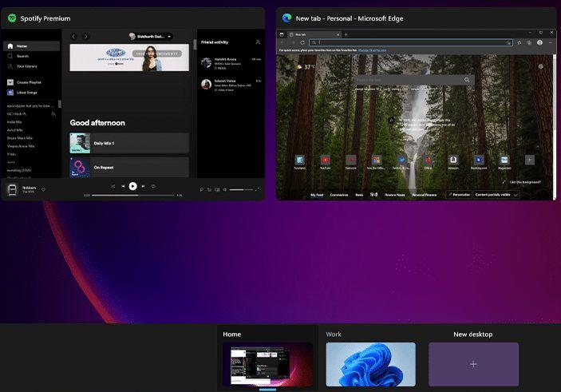Skip to previous track in Spotify
The image size is (561, 392).
pyautogui.click(x=123, y=186)
